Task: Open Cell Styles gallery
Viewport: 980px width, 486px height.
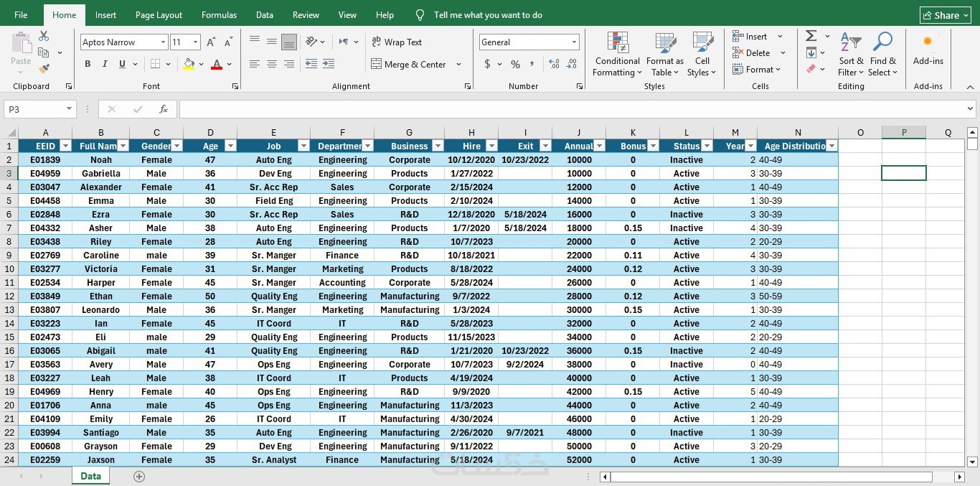Action: pos(702,53)
